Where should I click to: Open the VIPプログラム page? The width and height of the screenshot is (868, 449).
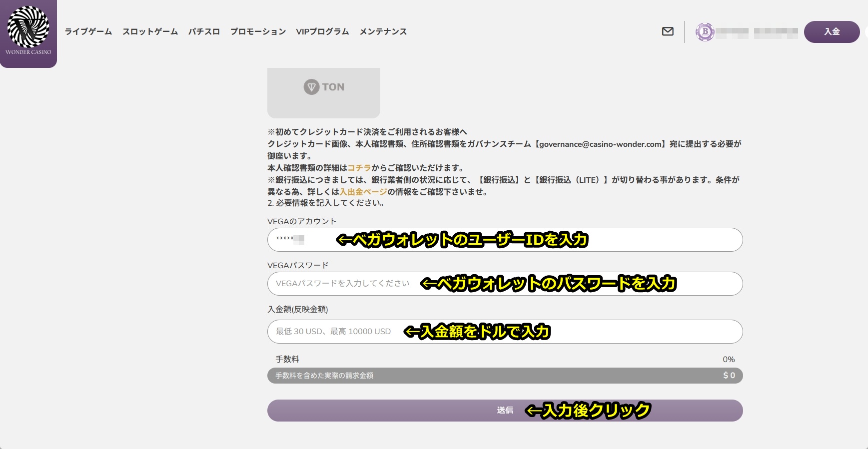point(322,31)
